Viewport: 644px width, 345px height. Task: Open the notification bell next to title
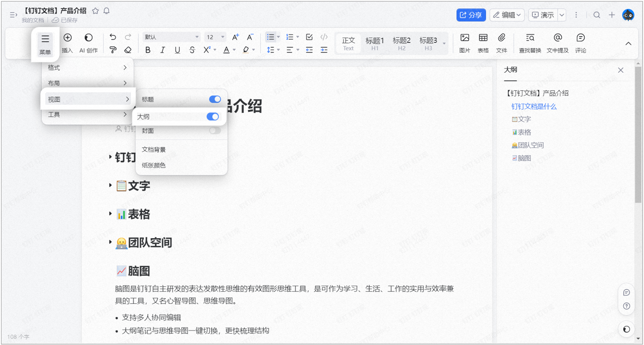point(107,11)
